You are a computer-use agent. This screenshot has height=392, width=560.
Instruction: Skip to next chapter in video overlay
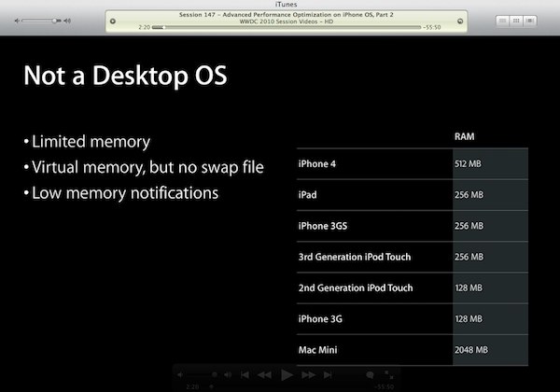point(328,375)
